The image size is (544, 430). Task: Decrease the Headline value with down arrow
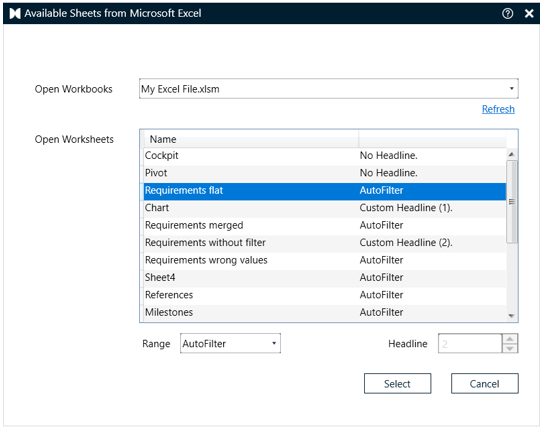point(510,348)
